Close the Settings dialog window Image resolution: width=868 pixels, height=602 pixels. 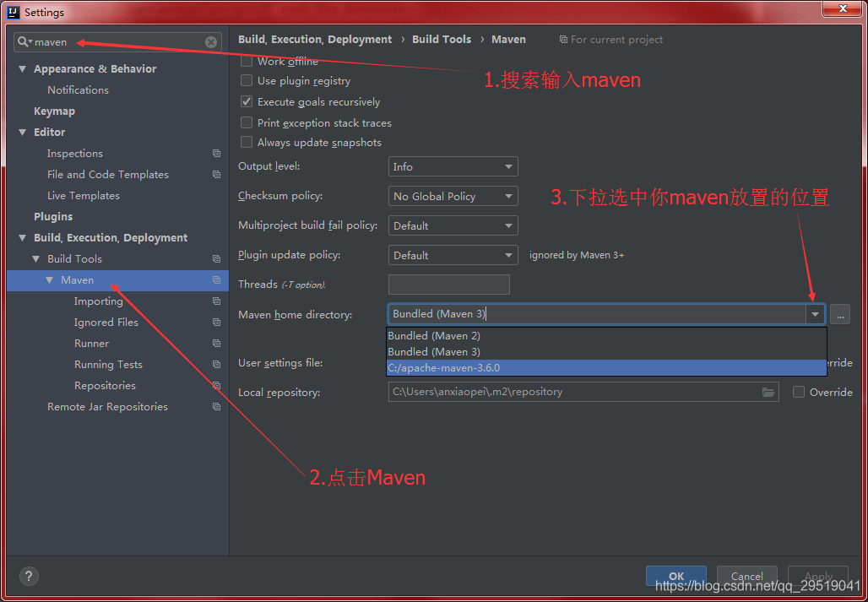click(843, 8)
